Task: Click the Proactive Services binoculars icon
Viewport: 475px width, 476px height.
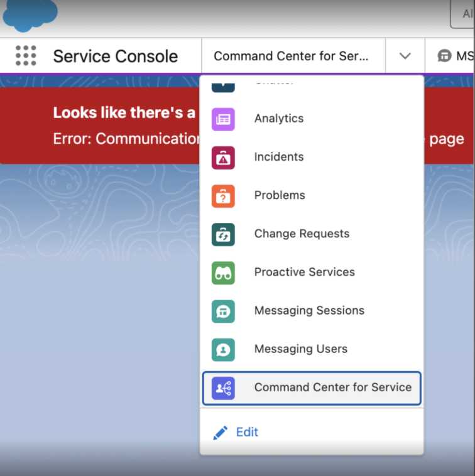Action: point(223,273)
